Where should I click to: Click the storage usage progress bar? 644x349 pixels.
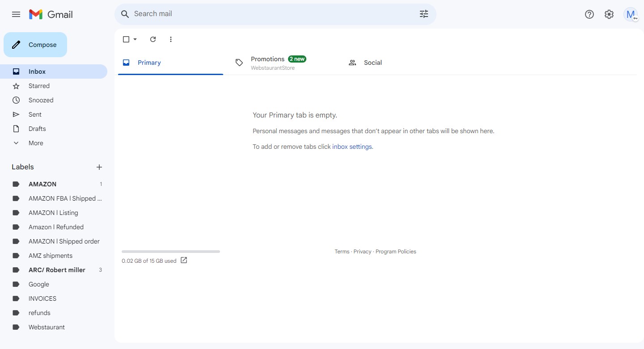click(x=171, y=252)
